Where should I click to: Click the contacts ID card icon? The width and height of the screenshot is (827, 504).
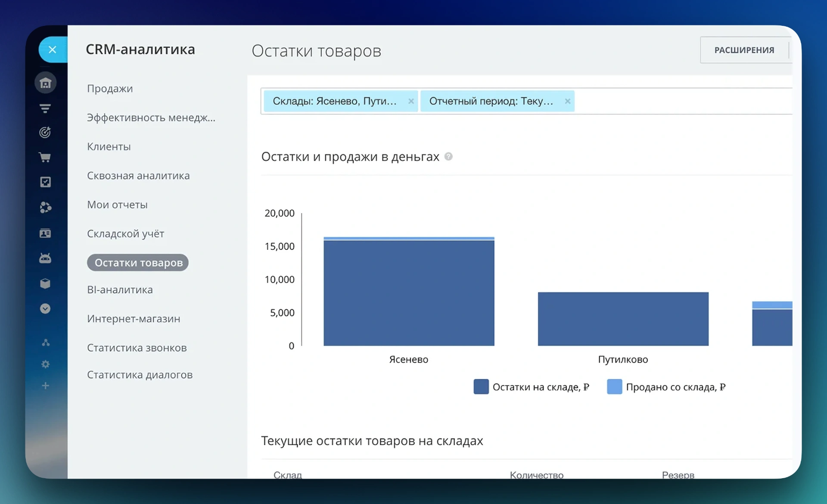pyautogui.click(x=45, y=233)
